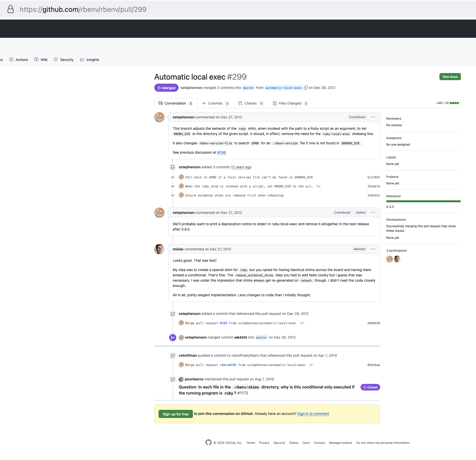Click the purple Merged status badge
476x460 pixels.
166,88
